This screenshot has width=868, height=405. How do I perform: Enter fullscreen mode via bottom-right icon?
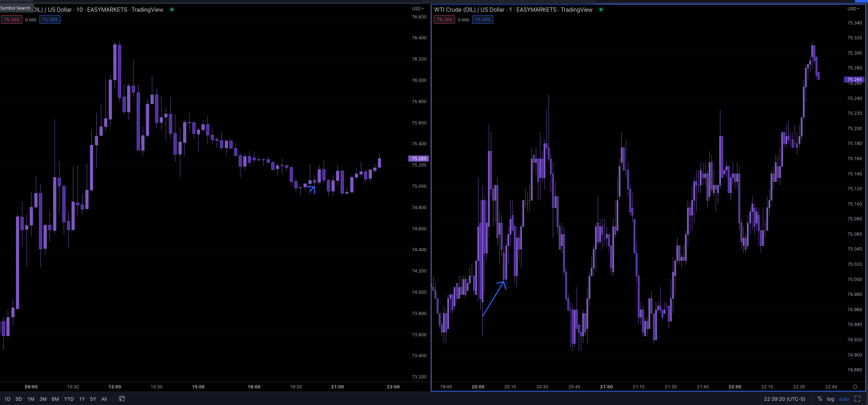click(x=857, y=399)
